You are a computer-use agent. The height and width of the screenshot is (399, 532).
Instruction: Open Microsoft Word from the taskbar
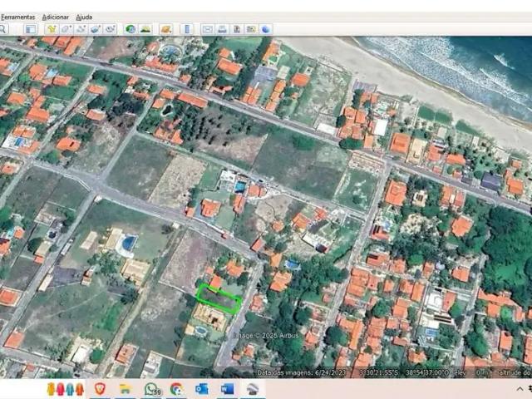(227, 388)
